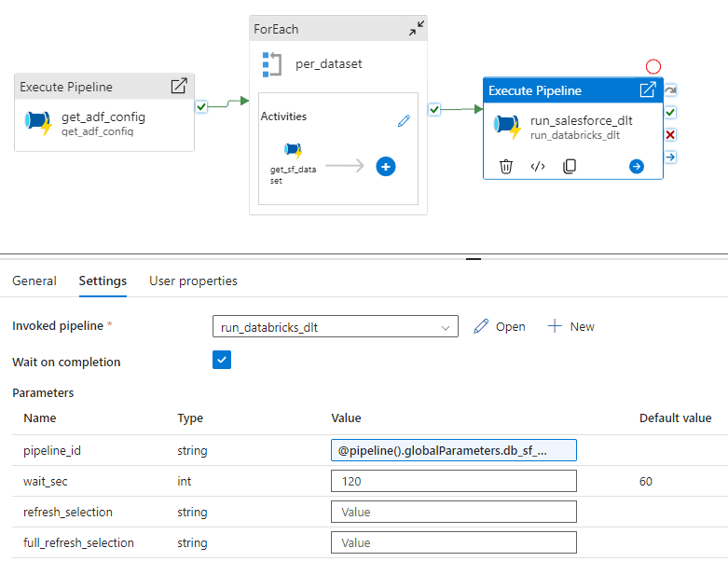
Task: Click the success output of get_adf_config
Action: (201, 107)
